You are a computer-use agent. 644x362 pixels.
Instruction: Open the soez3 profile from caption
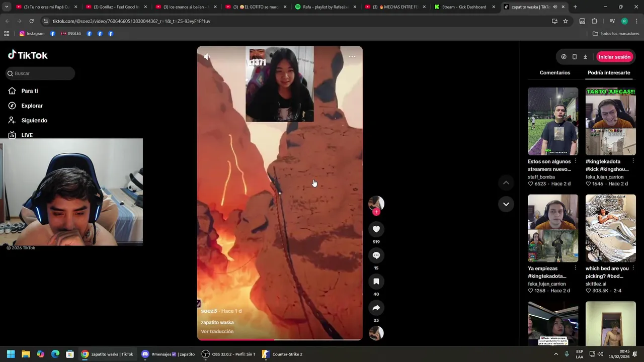point(209,311)
